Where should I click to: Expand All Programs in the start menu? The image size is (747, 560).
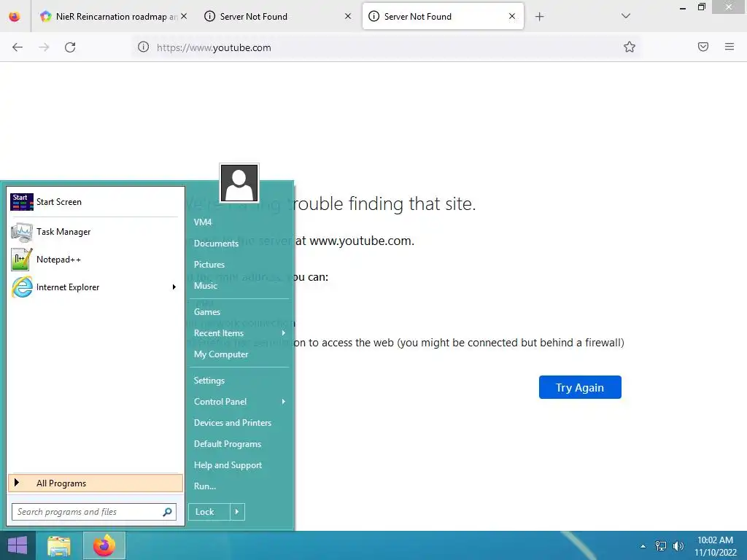pos(96,483)
